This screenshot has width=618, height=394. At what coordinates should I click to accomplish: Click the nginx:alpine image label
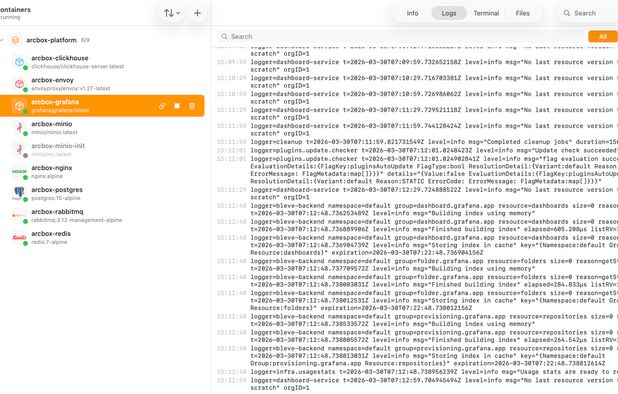[47, 176]
